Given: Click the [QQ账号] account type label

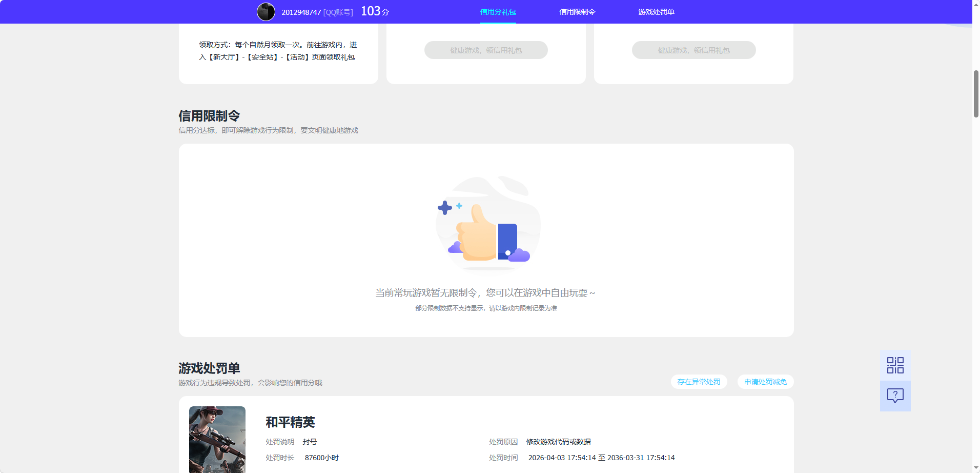Looking at the screenshot, I should (338, 12).
